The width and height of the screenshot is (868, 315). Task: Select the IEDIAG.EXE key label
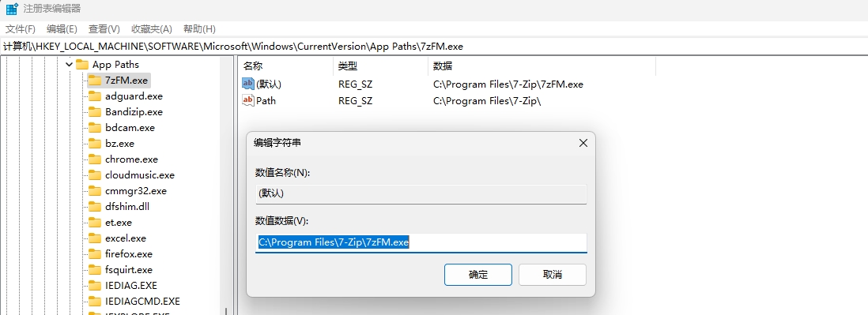click(131, 286)
